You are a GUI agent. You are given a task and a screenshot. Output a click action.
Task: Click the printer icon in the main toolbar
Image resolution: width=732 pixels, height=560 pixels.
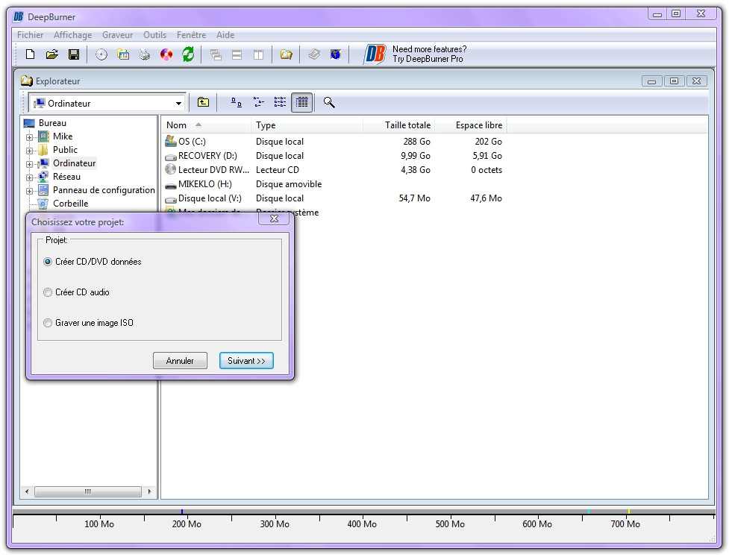click(x=145, y=54)
